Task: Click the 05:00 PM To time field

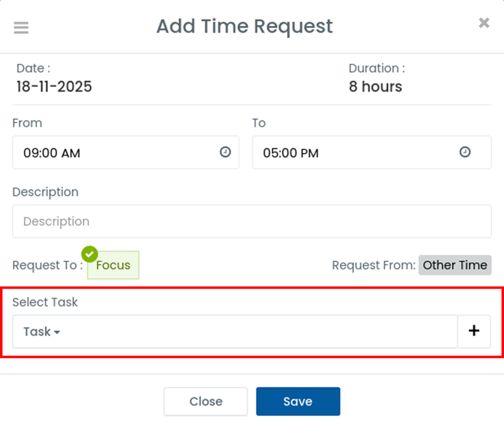Action: point(354,153)
